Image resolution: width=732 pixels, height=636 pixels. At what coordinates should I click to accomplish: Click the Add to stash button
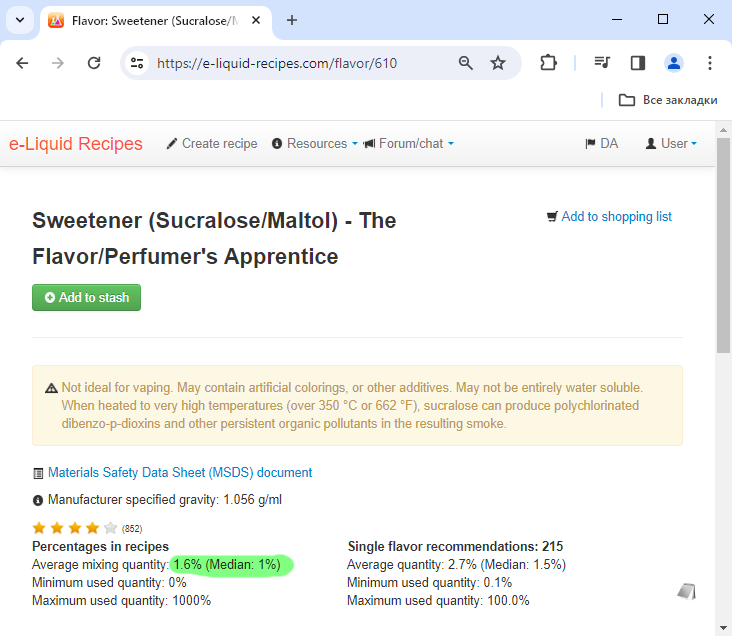[86, 297]
